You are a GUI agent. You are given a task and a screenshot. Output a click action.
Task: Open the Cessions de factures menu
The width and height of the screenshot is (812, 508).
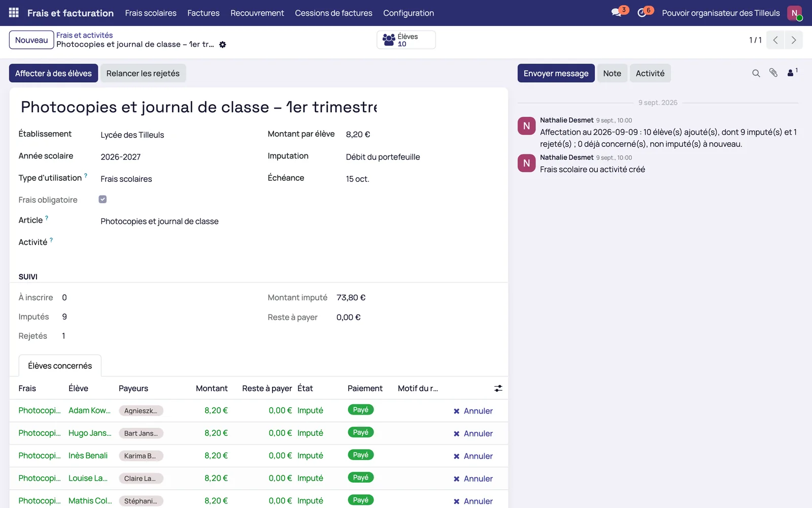coord(333,13)
